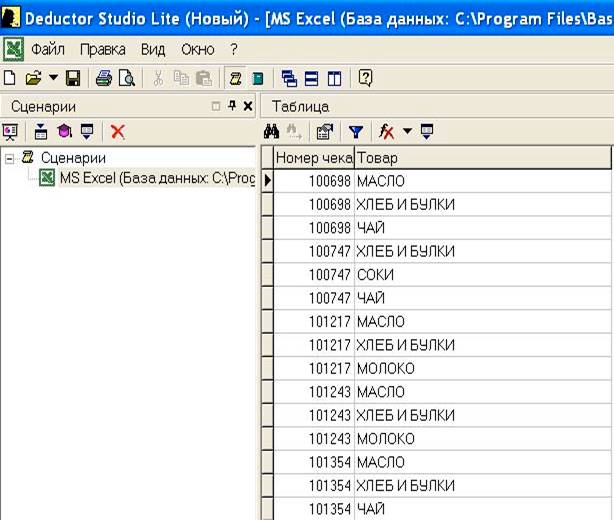
Task: Click the Save floppy disk icon
Action: coord(73,78)
